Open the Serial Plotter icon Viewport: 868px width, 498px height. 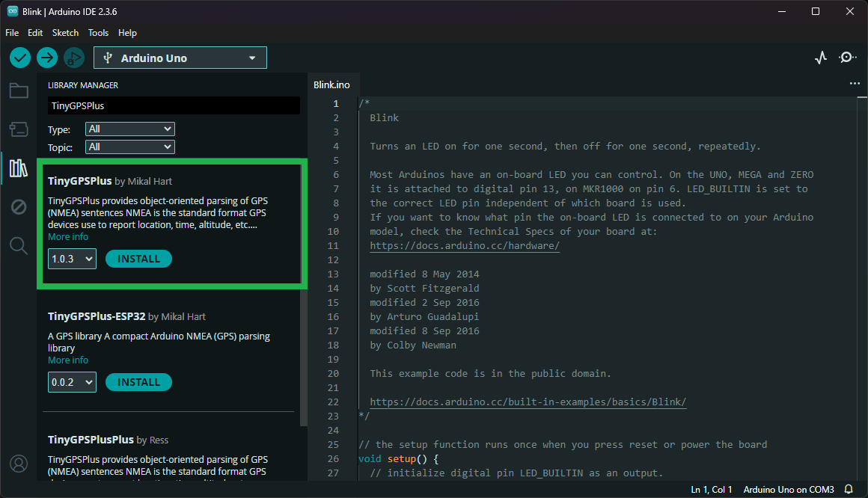point(821,58)
